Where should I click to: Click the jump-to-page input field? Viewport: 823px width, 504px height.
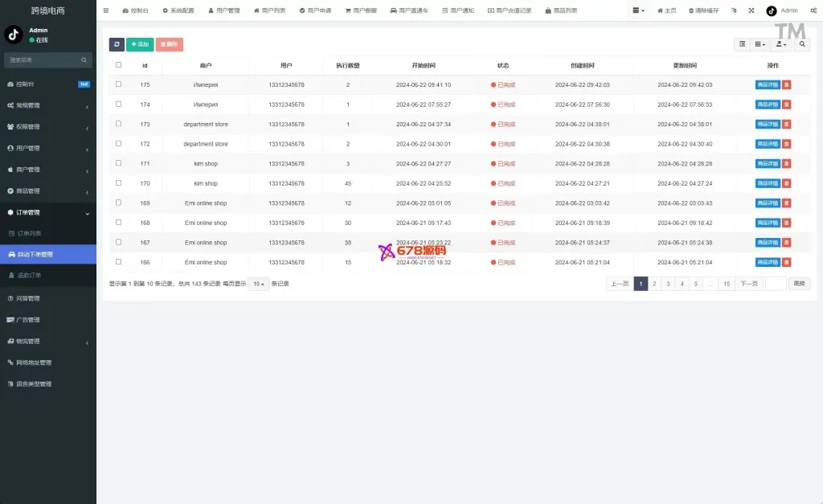(x=776, y=284)
